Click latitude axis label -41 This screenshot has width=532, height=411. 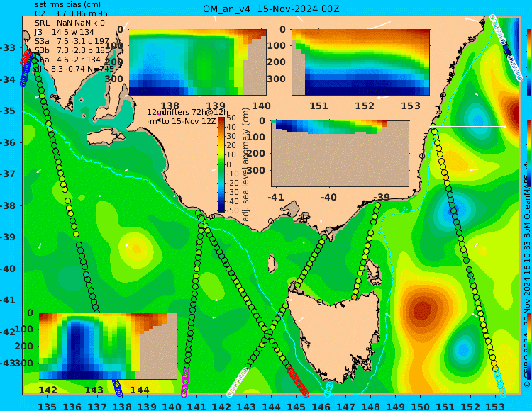8,300
